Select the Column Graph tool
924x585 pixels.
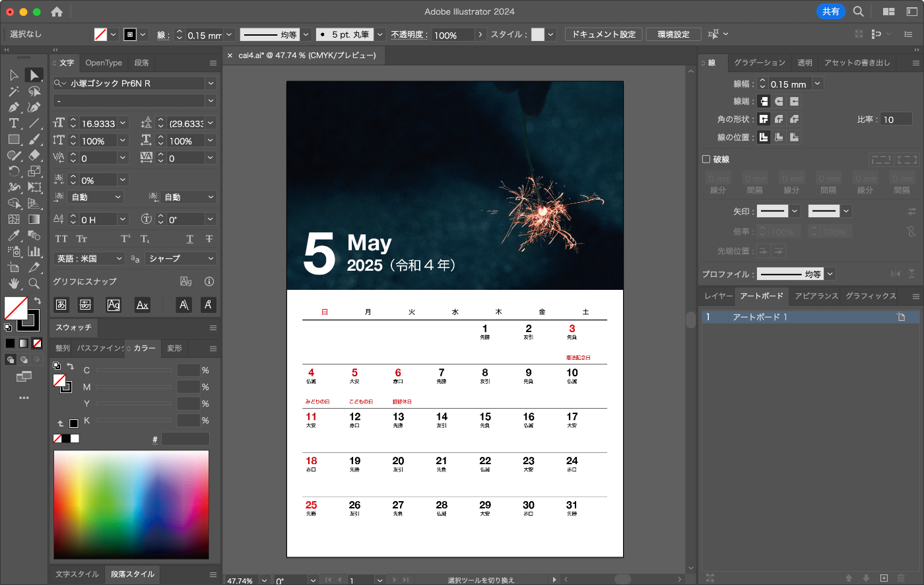tap(34, 251)
